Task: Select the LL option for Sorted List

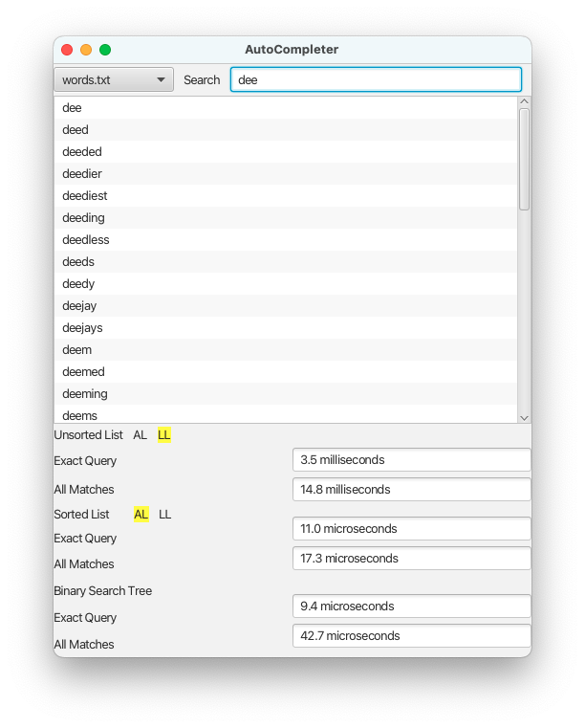Action: click(165, 515)
